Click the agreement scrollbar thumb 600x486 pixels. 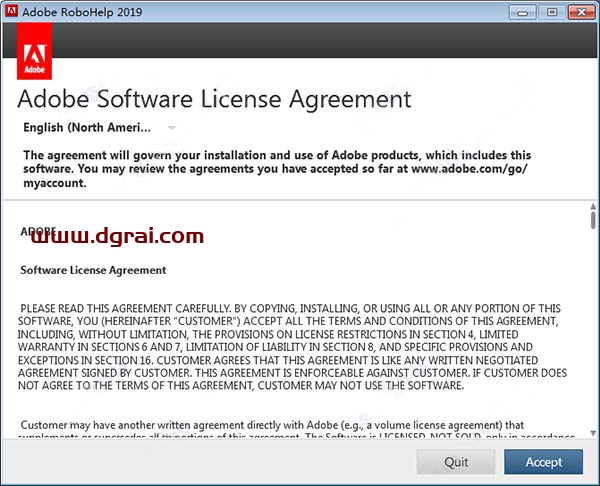(592, 222)
